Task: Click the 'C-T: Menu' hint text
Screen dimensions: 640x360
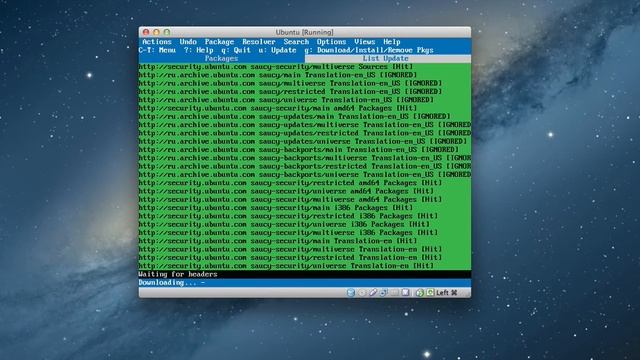Action: [157, 50]
